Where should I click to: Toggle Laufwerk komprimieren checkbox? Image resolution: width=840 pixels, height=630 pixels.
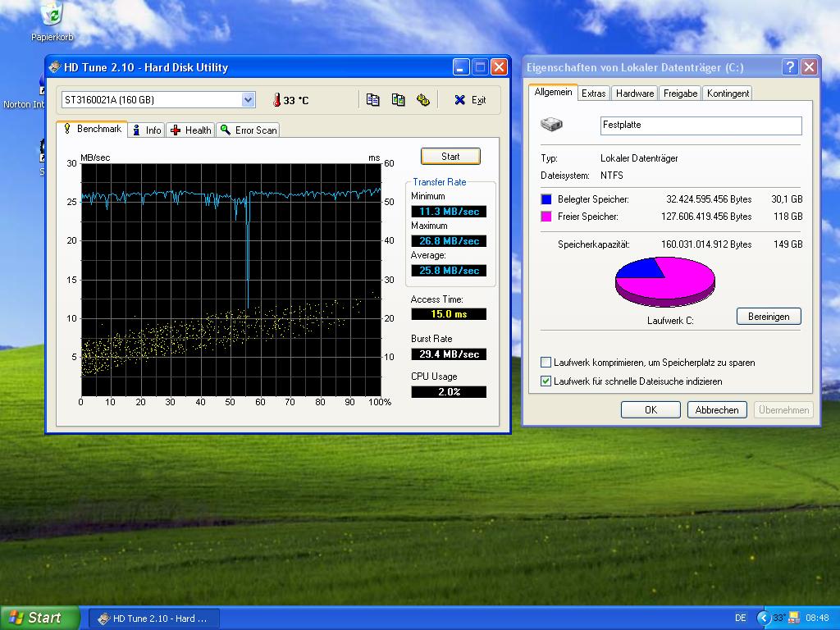[546, 362]
